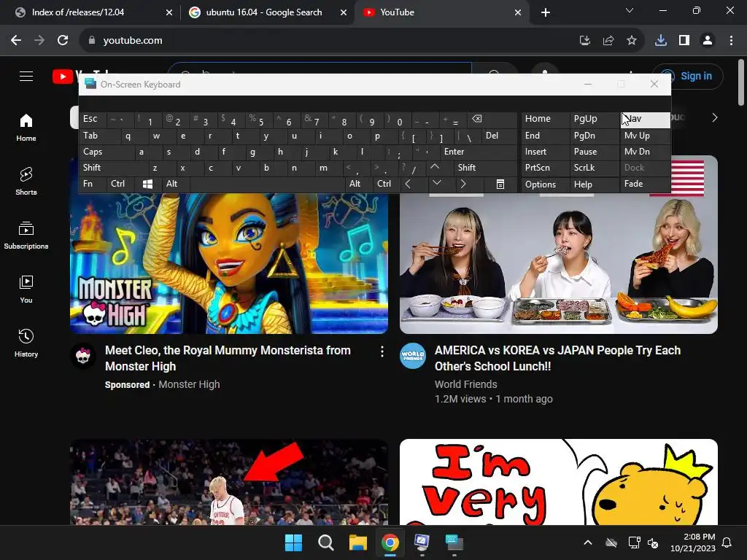Show hidden system tray icons

click(x=588, y=542)
